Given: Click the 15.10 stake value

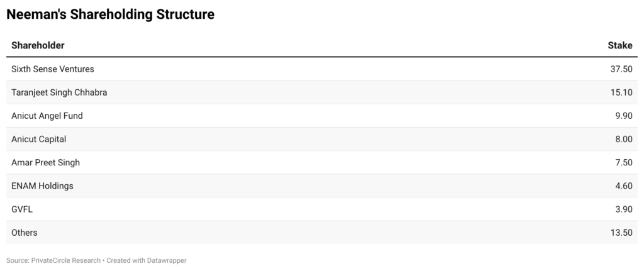Looking at the screenshot, I should coord(621,92).
